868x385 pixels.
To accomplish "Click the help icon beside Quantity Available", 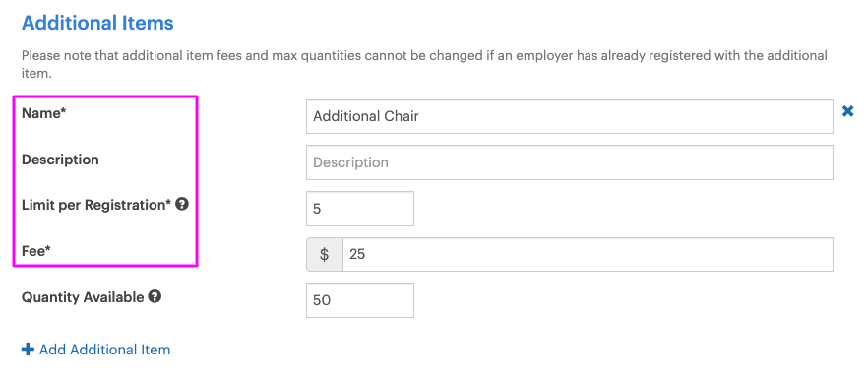I will pyautogui.click(x=155, y=297).
